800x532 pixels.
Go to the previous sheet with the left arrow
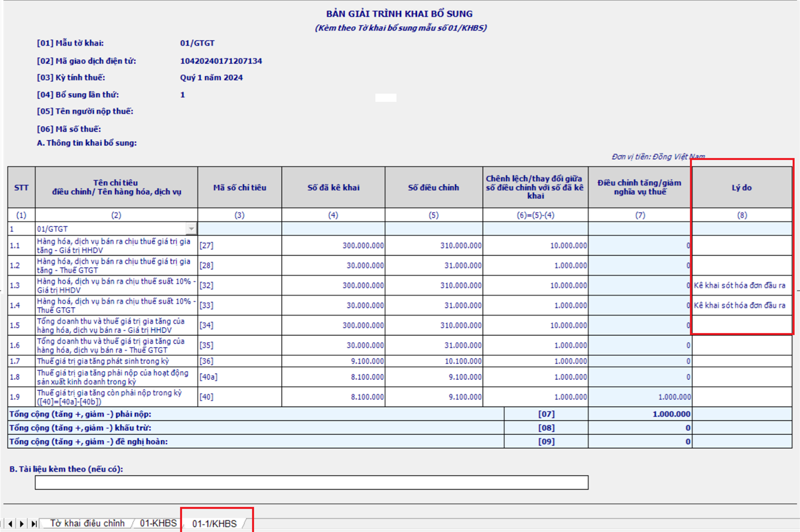click(11, 523)
